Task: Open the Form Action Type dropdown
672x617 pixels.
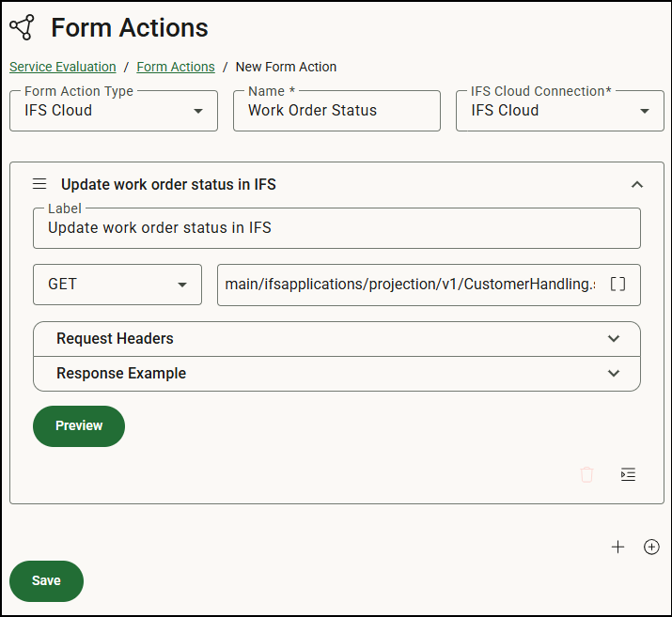Action: tap(114, 111)
